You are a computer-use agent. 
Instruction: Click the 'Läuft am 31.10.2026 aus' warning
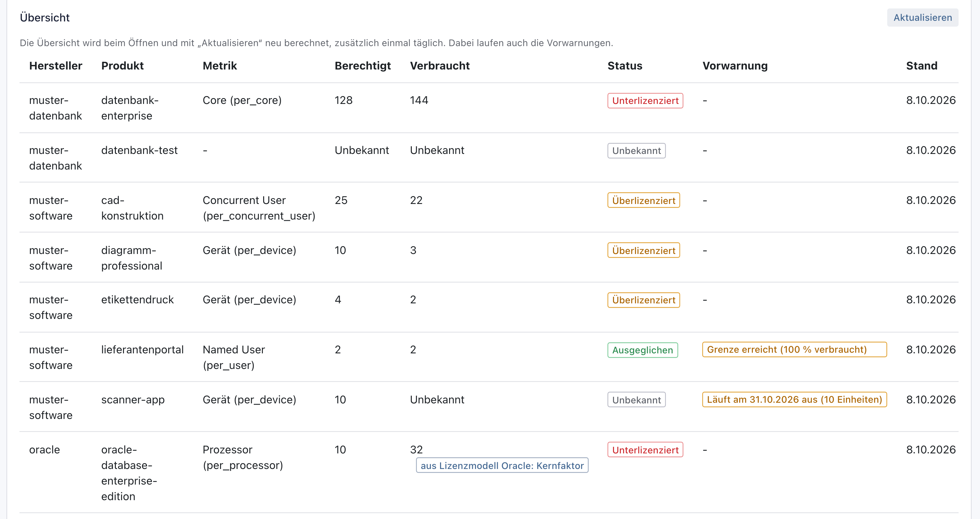coord(794,399)
